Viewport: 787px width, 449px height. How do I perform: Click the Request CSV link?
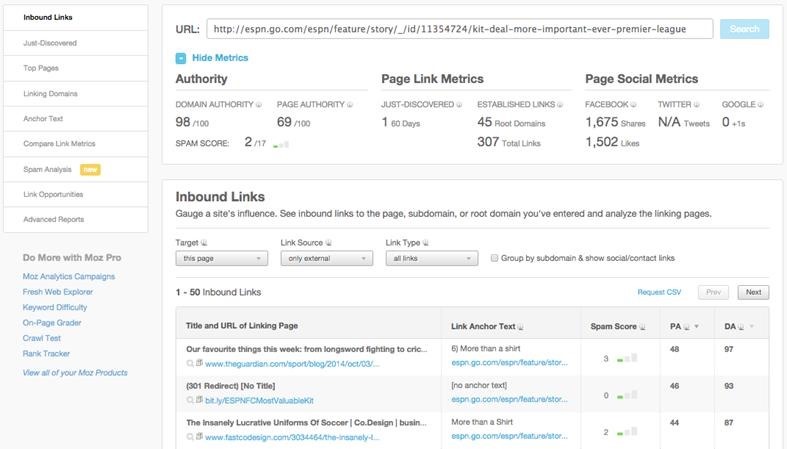659,292
